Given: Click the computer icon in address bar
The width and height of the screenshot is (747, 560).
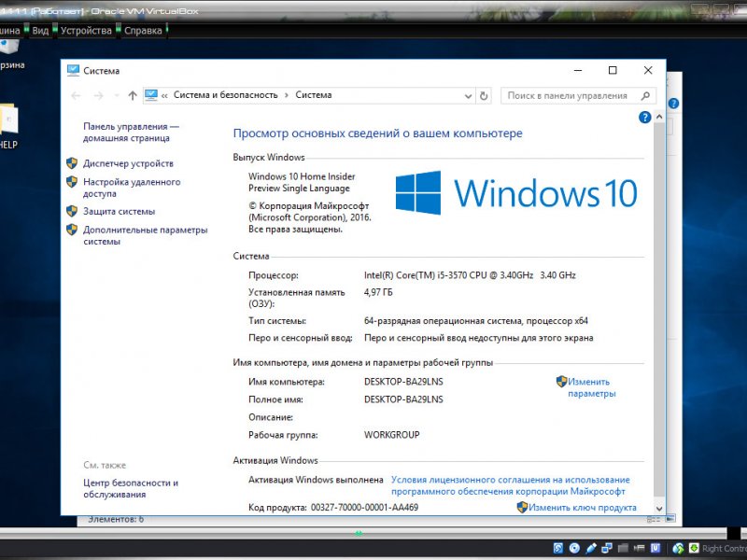Looking at the screenshot, I should click(x=151, y=95).
